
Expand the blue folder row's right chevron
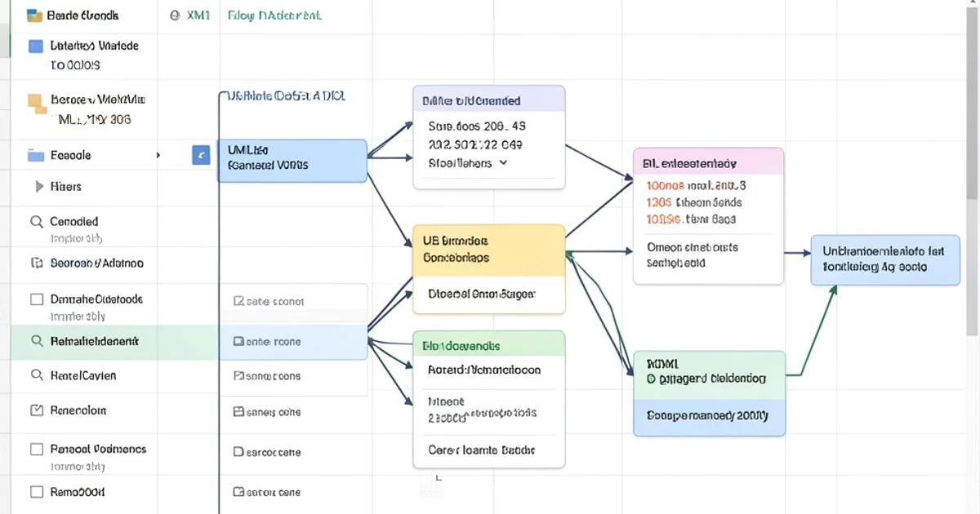tap(158, 155)
